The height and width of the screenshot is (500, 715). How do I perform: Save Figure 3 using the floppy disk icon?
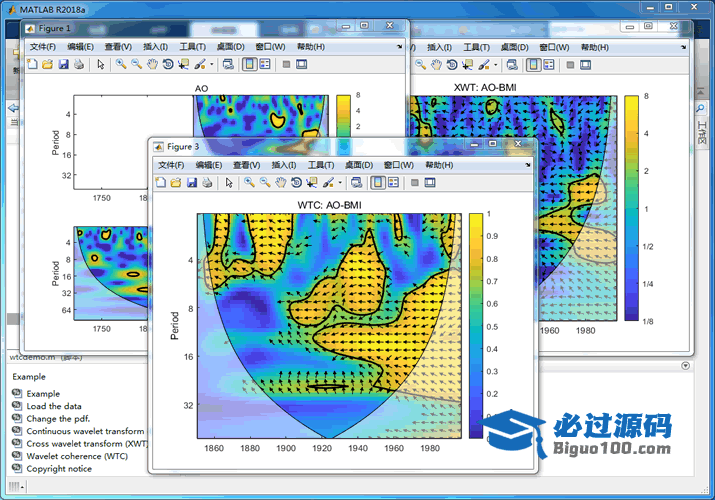(191, 183)
